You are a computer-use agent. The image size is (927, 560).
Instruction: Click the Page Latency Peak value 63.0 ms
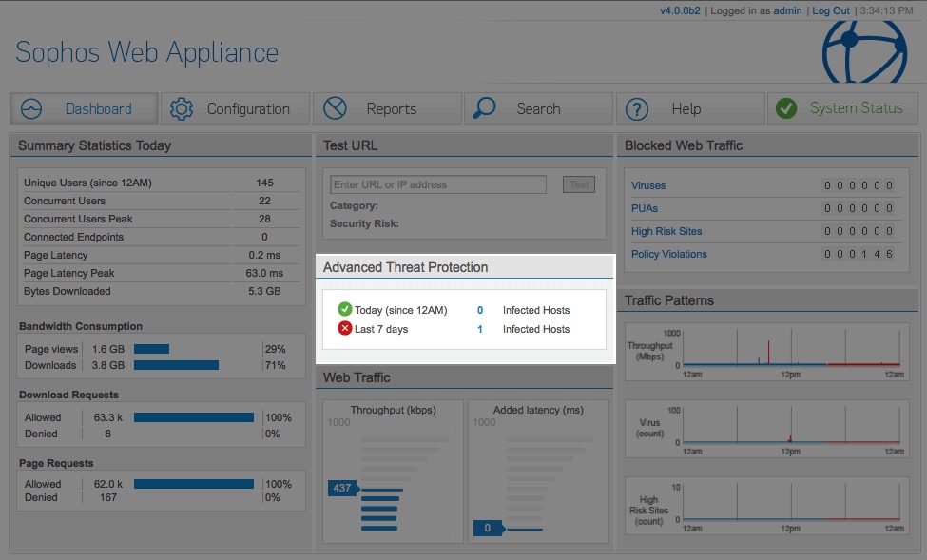coord(264,273)
